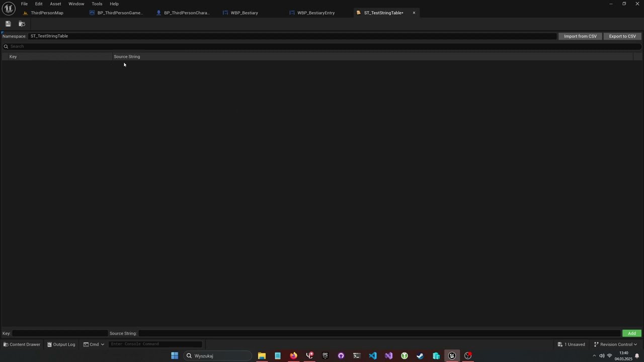This screenshot has width=644, height=362.
Task: Open GitHub Desktop from taskbar
Action: pos(341,356)
